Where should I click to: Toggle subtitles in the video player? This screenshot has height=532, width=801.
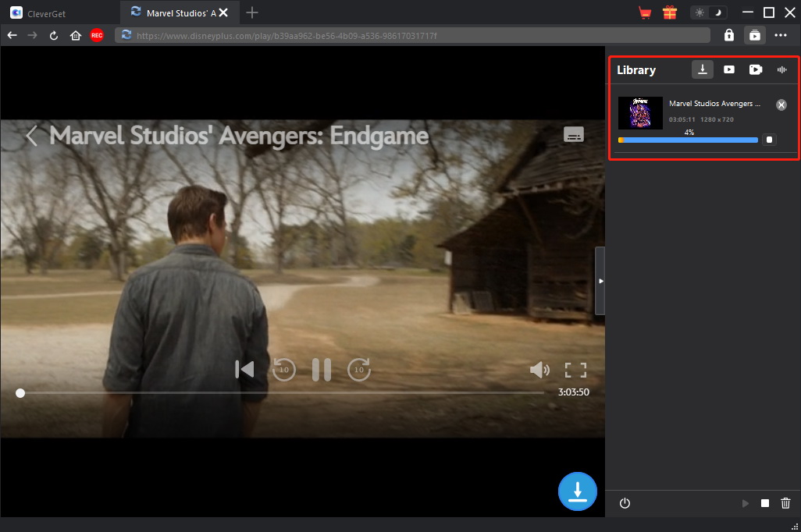574,135
